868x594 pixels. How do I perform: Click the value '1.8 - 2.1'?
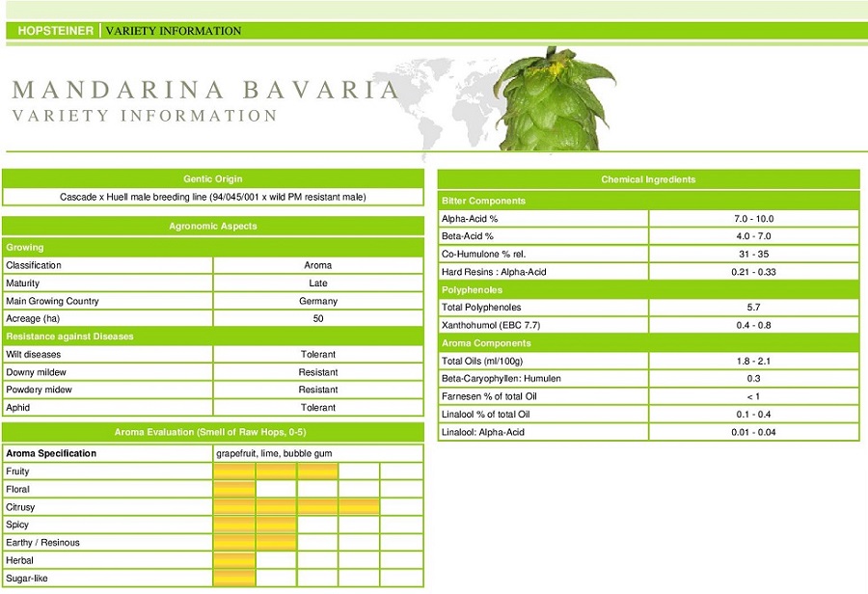[753, 361]
